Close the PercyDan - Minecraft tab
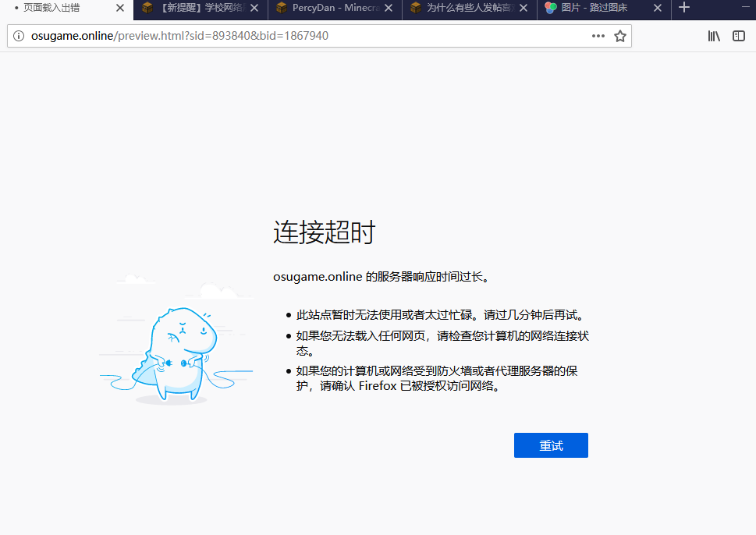Screen dimensions: 756x535 click(389, 8)
